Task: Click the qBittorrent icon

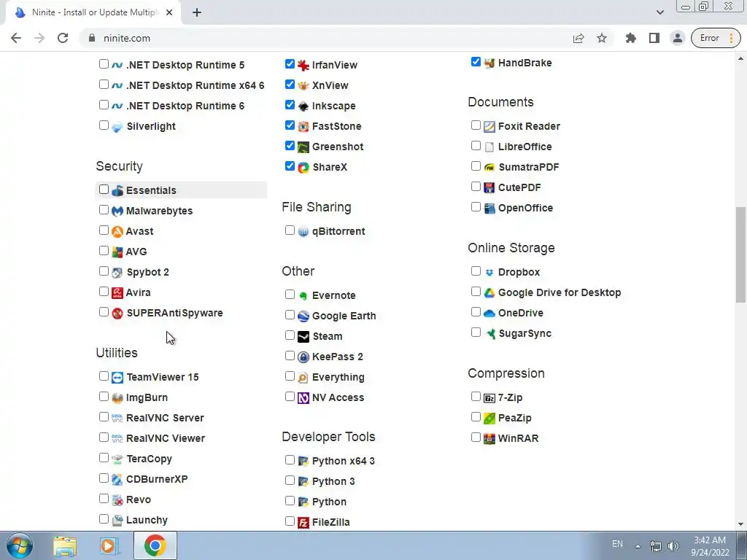Action: point(303,232)
